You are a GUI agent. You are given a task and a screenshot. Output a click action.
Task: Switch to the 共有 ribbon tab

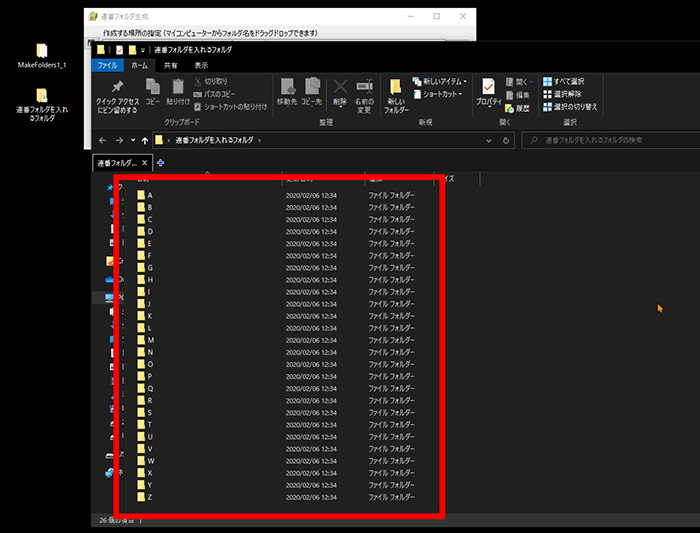(171, 65)
